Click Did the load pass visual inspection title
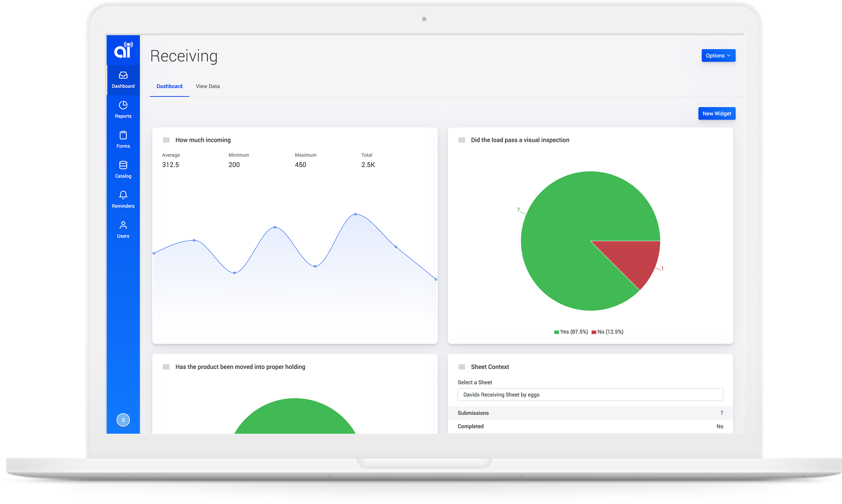 [520, 140]
